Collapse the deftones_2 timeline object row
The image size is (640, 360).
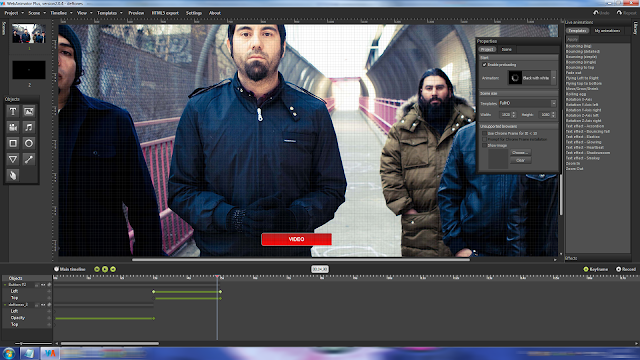[x=5, y=304]
